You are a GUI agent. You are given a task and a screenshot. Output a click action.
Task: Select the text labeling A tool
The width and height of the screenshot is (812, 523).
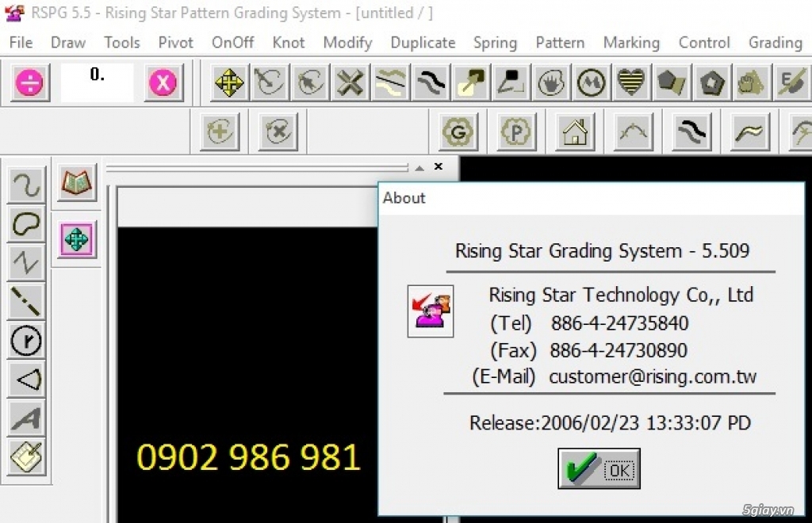pyautogui.click(x=26, y=418)
